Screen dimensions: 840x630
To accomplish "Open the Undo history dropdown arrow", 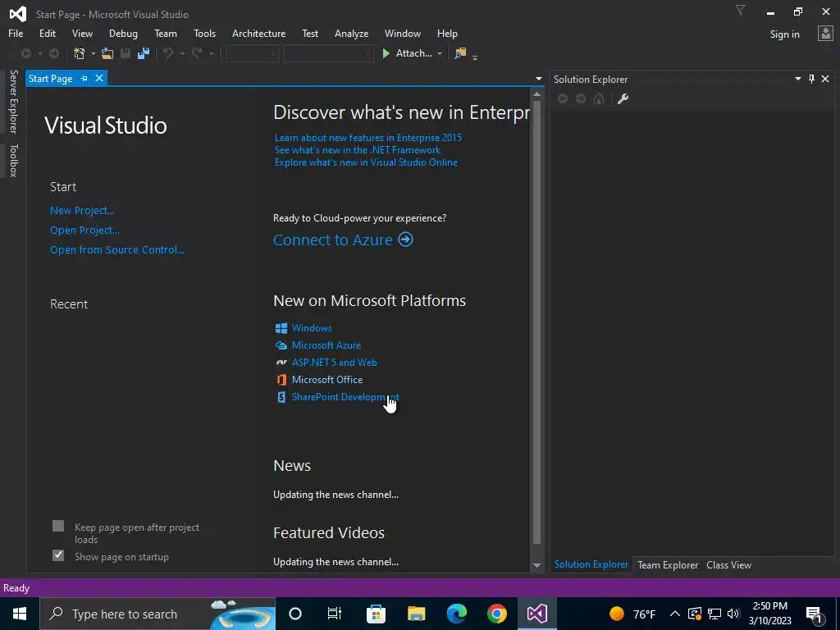I will click(x=182, y=53).
